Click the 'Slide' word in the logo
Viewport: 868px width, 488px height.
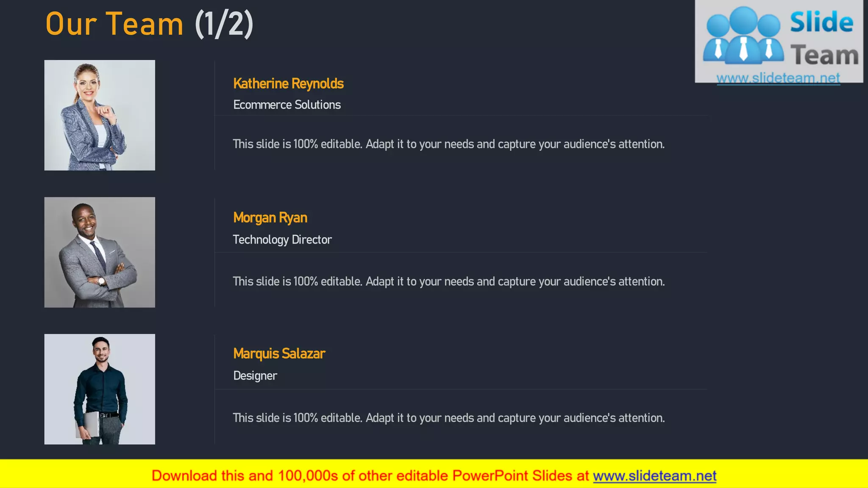821,22
